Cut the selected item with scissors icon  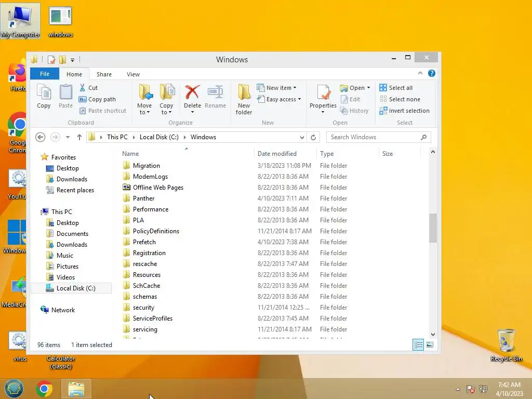point(88,87)
